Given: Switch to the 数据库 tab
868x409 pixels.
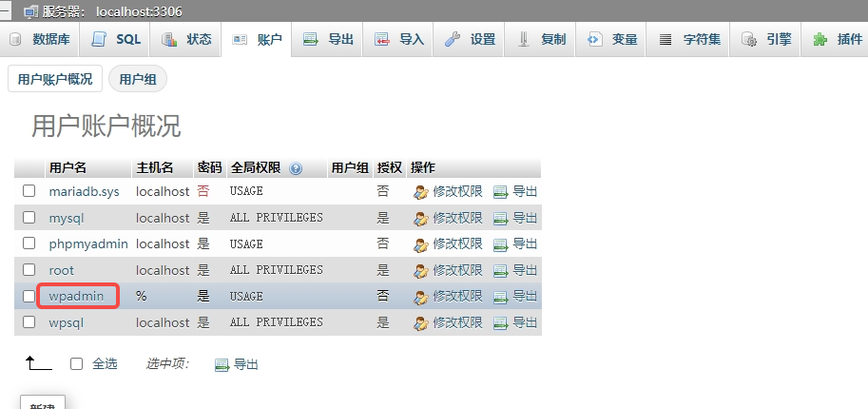Looking at the screenshot, I should pos(40,39).
